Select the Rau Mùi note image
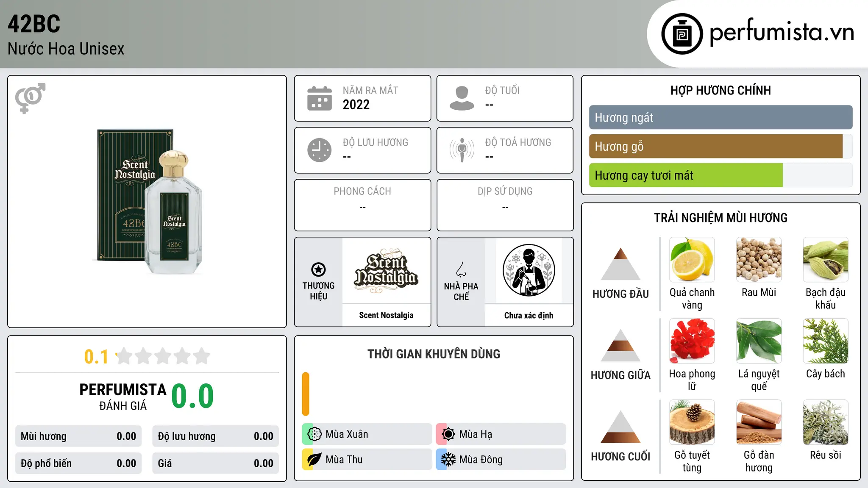The height and width of the screenshot is (488, 868). pos(759,260)
